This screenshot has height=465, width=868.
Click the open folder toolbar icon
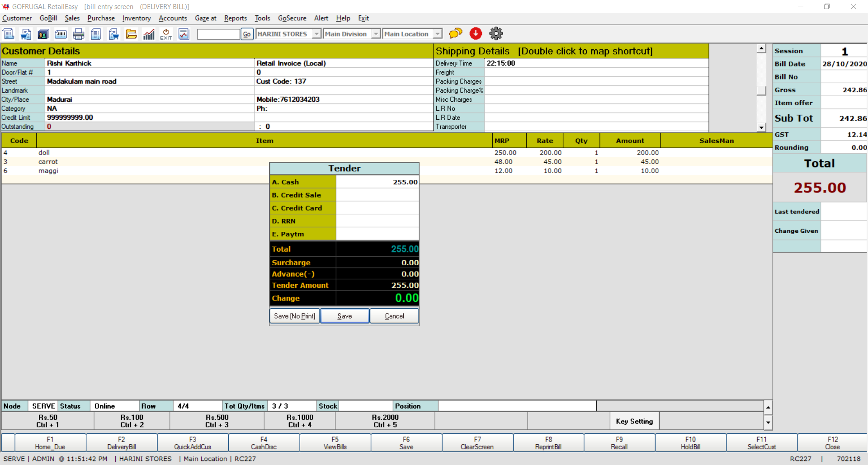pos(131,34)
